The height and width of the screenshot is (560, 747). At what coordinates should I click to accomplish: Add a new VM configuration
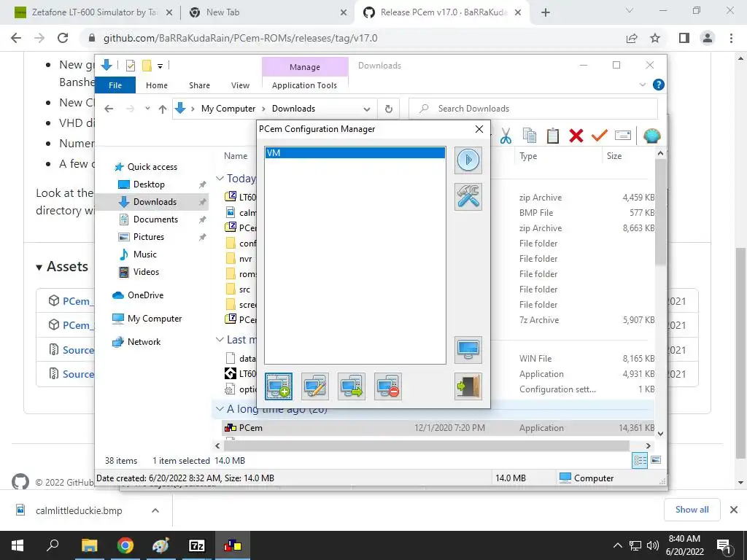(279, 386)
